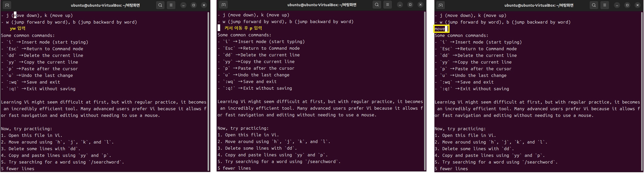The width and height of the screenshot is (644, 173).
Task: Open new tab icon in left terminal
Action: (7, 5)
